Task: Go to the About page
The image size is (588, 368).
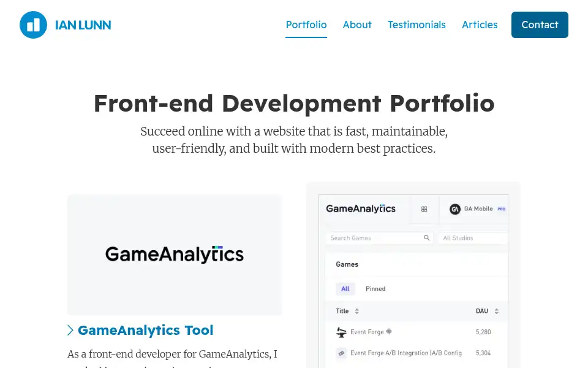Action: coord(357,25)
